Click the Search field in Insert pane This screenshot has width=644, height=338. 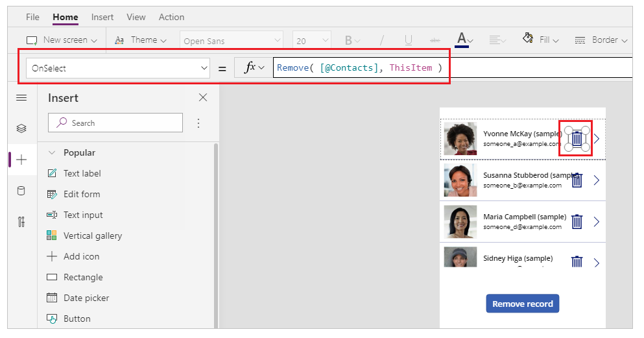tap(115, 123)
